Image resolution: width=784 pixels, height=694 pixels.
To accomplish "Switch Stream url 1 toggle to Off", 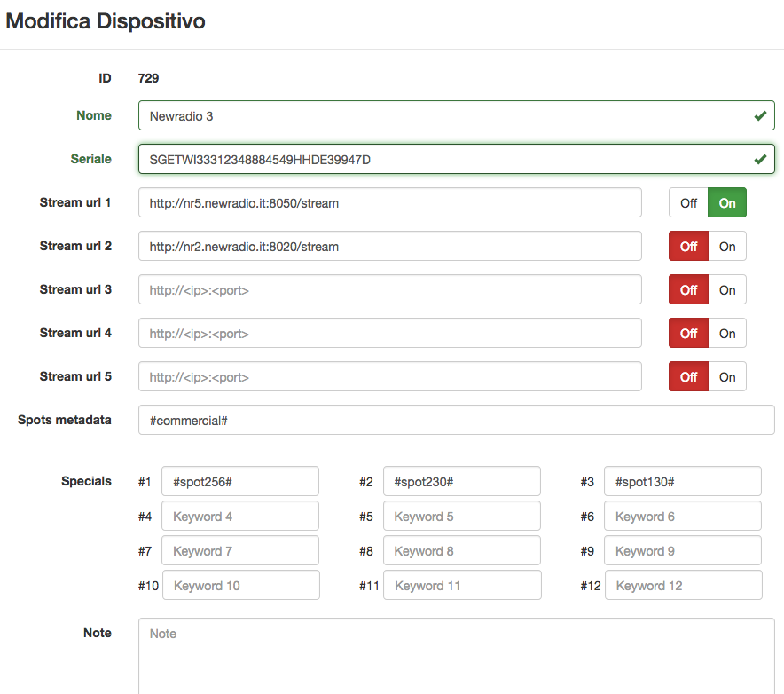I will (x=688, y=202).
